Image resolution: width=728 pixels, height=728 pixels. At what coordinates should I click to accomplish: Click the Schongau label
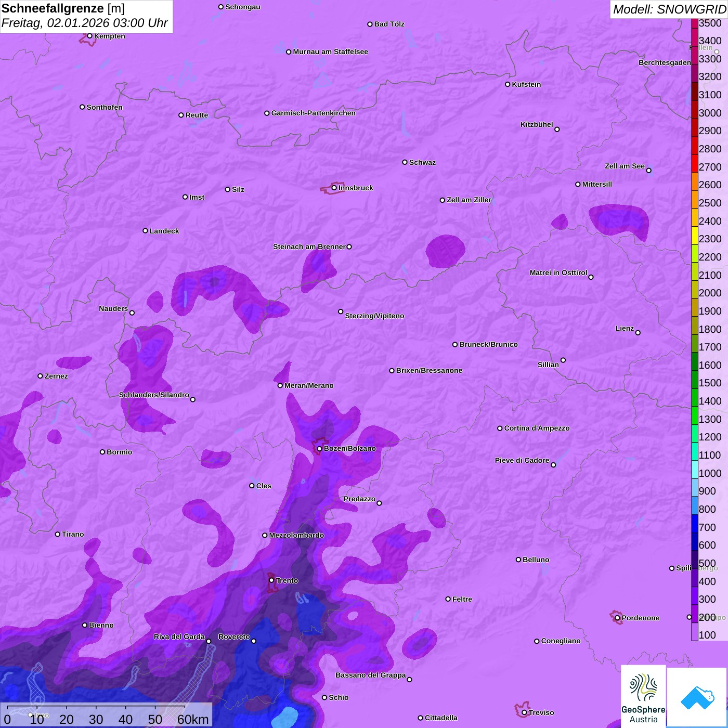(x=243, y=7)
